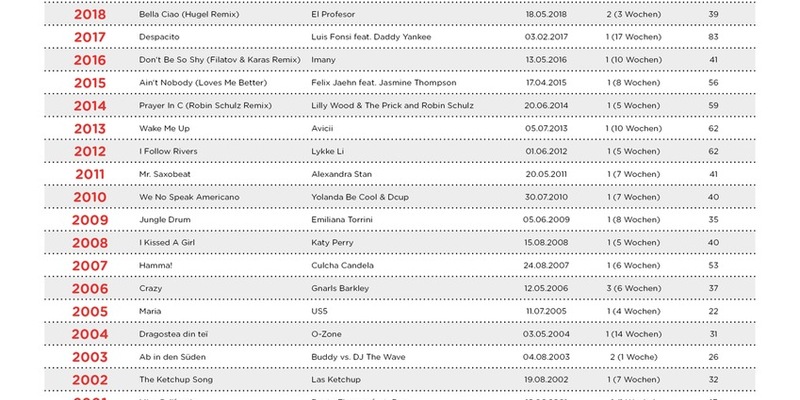Image resolution: width=800 pixels, height=400 pixels.
Task: Click the Dragostea din tei title
Action: 177,336
